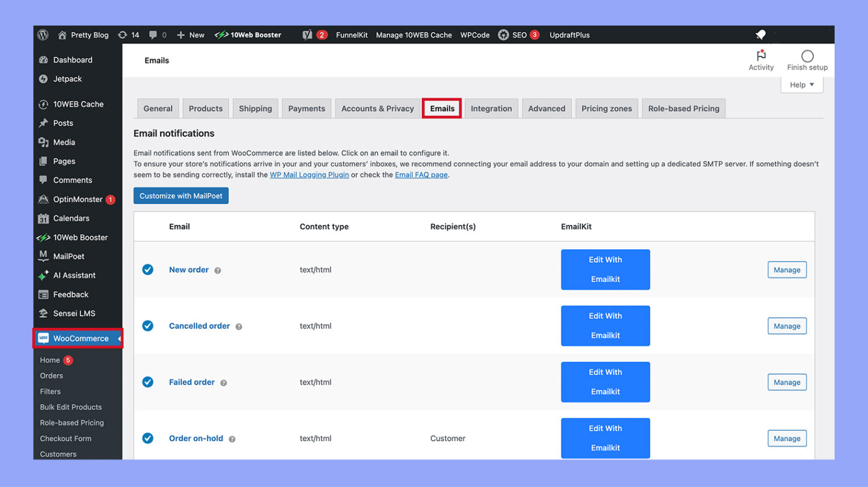
Task: Click the Activity flag icon
Action: click(761, 56)
